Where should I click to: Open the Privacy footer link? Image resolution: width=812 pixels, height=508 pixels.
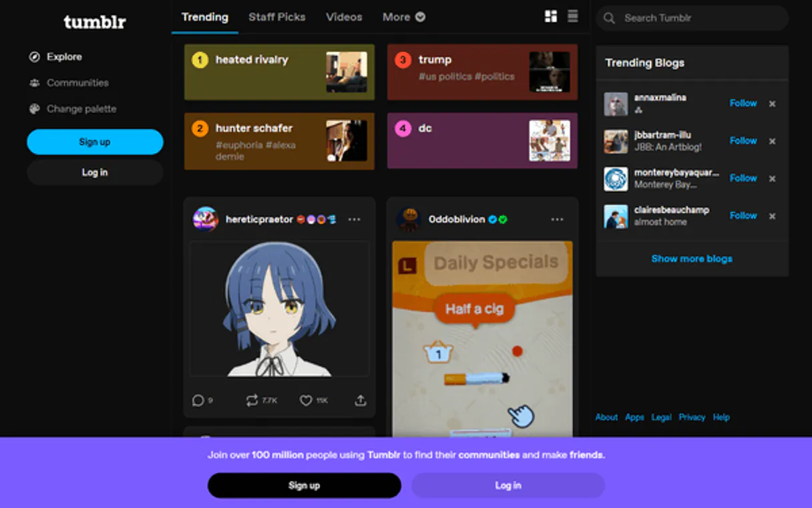point(692,417)
